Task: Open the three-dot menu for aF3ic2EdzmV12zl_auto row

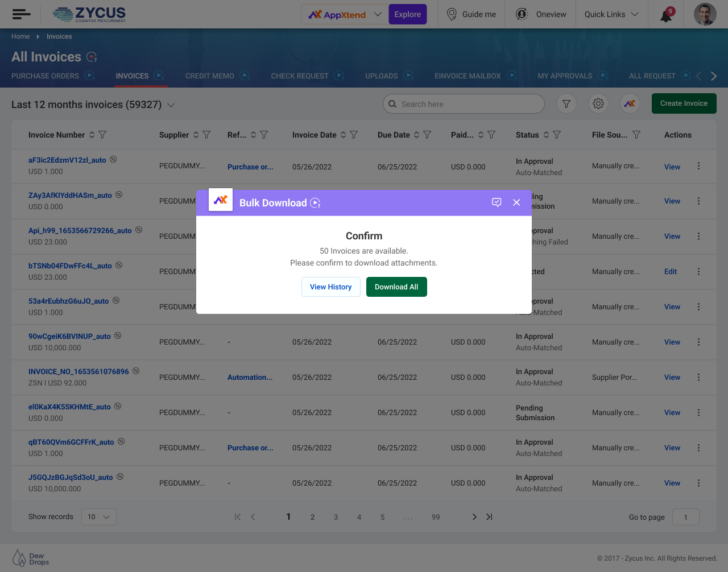Action: [698, 166]
